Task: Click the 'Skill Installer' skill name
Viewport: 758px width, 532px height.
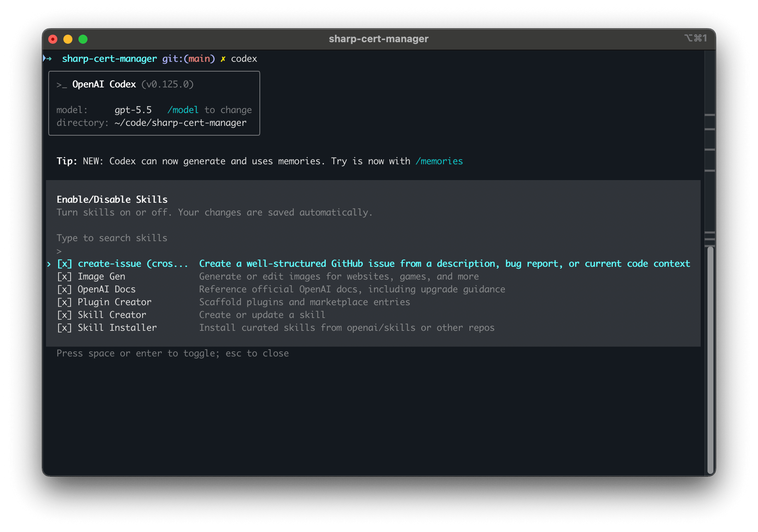Action: (117, 328)
